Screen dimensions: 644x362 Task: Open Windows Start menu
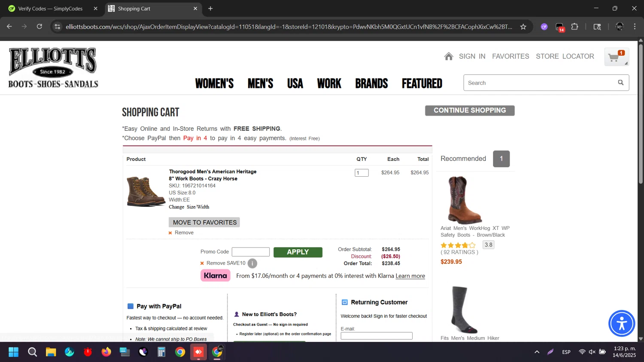pyautogui.click(x=13, y=352)
